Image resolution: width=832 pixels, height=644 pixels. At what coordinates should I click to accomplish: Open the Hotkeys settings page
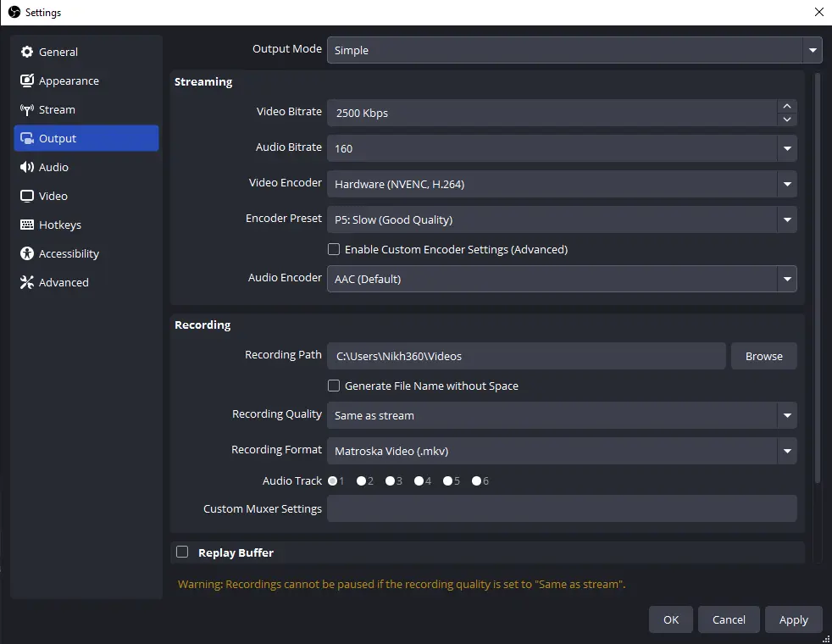coord(86,225)
